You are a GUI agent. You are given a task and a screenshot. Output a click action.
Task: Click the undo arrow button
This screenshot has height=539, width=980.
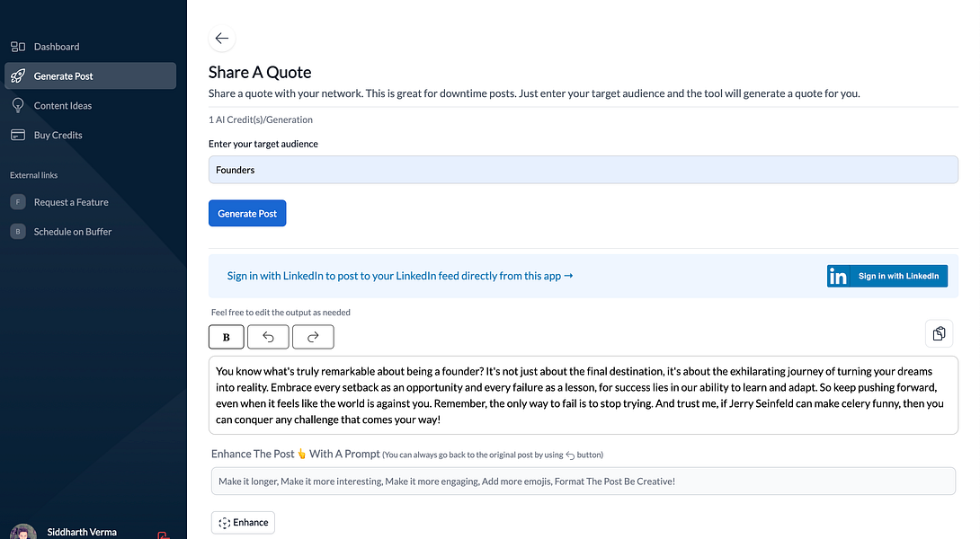(x=268, y=337)
